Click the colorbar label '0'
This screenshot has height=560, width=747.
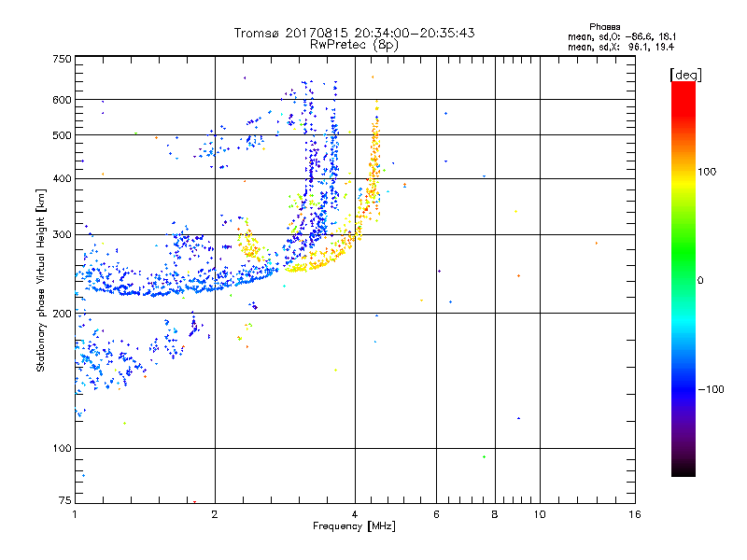click(x=700, y=281)
